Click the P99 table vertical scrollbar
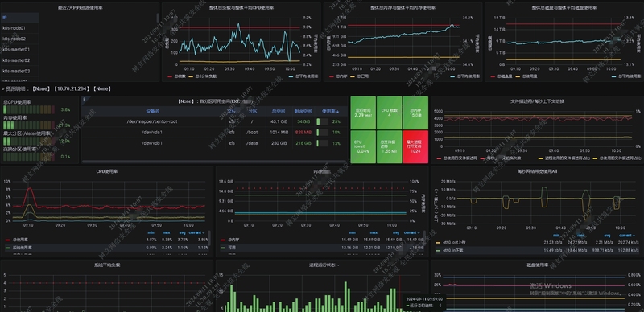The height and width of the screenshot is (312, 644). point(158,18)
